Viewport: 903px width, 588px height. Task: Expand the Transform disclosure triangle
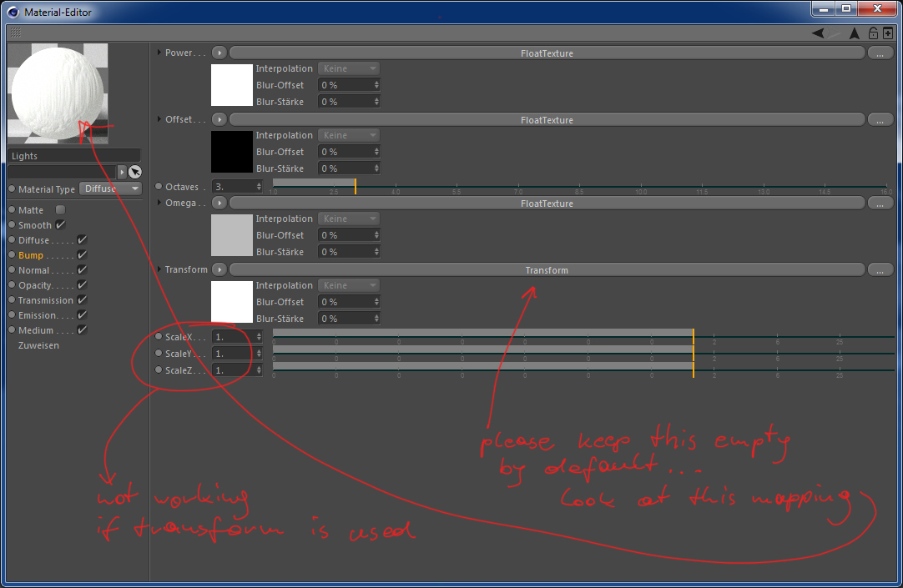click(159, 269)
